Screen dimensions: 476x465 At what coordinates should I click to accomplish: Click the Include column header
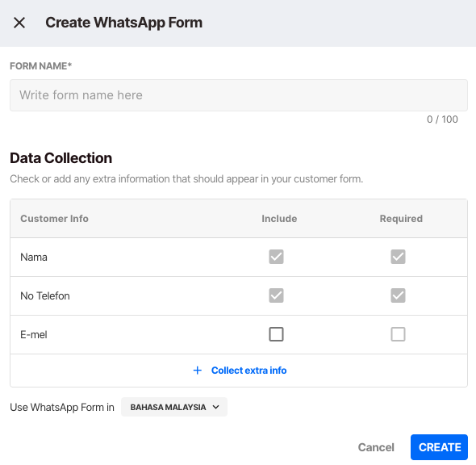(x=279, y=219)
